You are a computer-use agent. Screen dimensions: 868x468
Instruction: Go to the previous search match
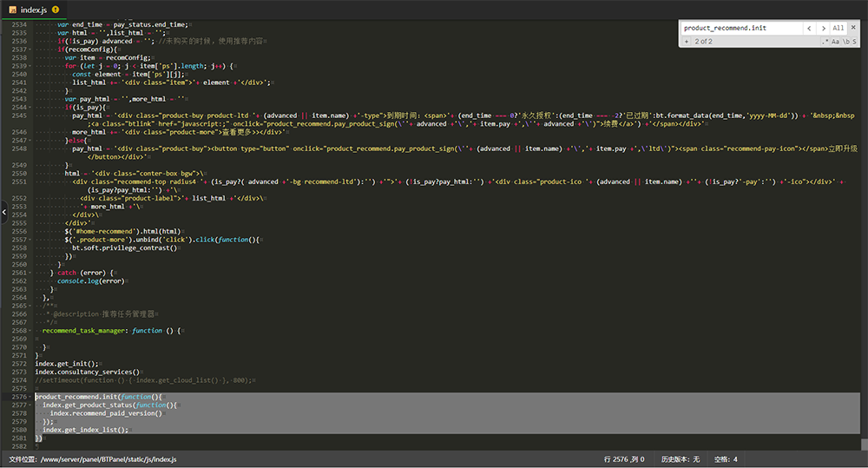(810, 28)
